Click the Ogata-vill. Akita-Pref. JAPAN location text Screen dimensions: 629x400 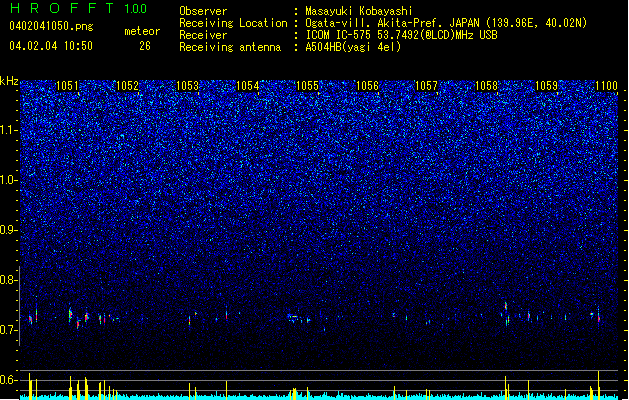tap(446, 23)
